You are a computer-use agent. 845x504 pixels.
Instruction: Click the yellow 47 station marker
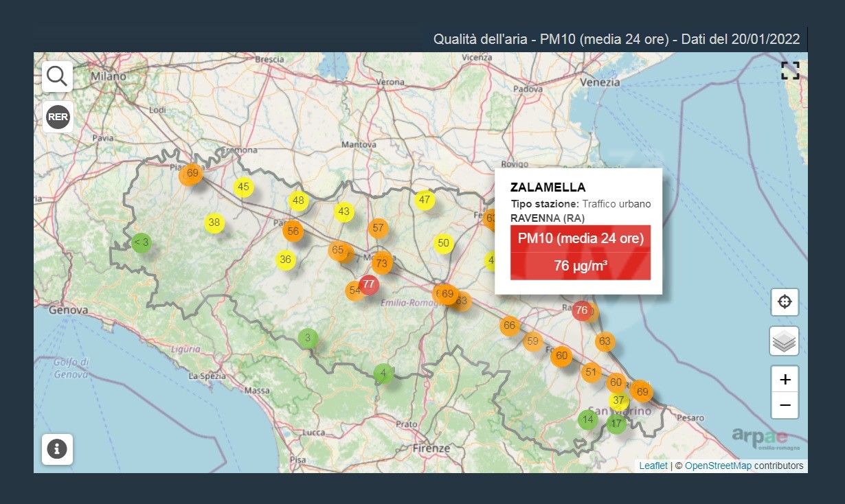click(425, 201)
